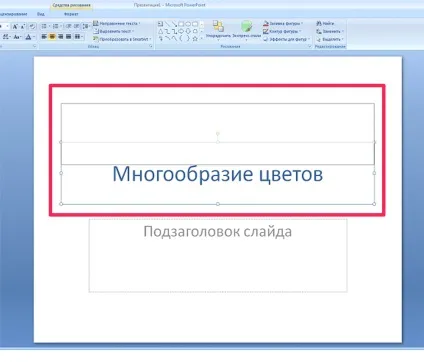Toggle the highlighted center alignment button

click(x=52, y=37)
